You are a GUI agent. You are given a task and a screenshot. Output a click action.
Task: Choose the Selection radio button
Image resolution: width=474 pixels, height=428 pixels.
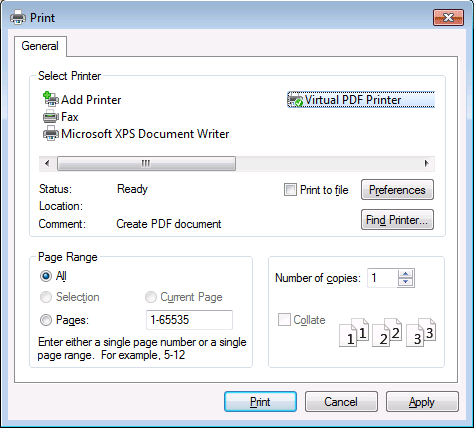46,297
